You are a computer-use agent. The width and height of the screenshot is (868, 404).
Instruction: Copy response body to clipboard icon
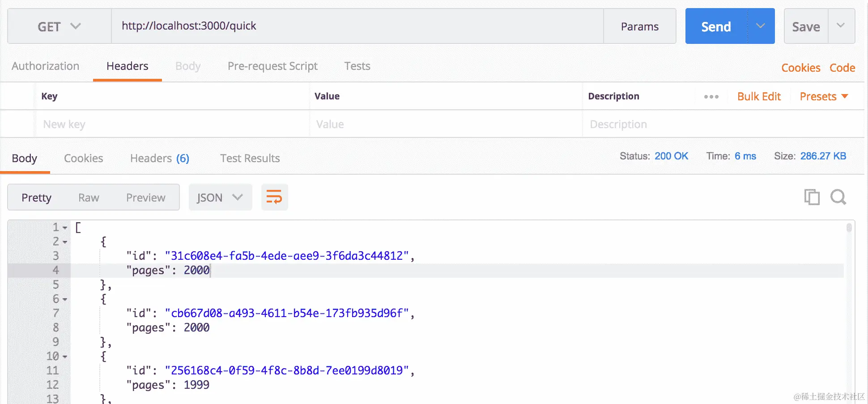click(812, 197)
